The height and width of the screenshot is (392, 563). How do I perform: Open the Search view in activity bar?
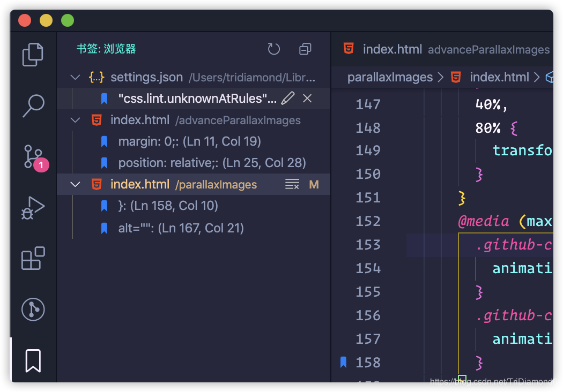coord(33,106)
